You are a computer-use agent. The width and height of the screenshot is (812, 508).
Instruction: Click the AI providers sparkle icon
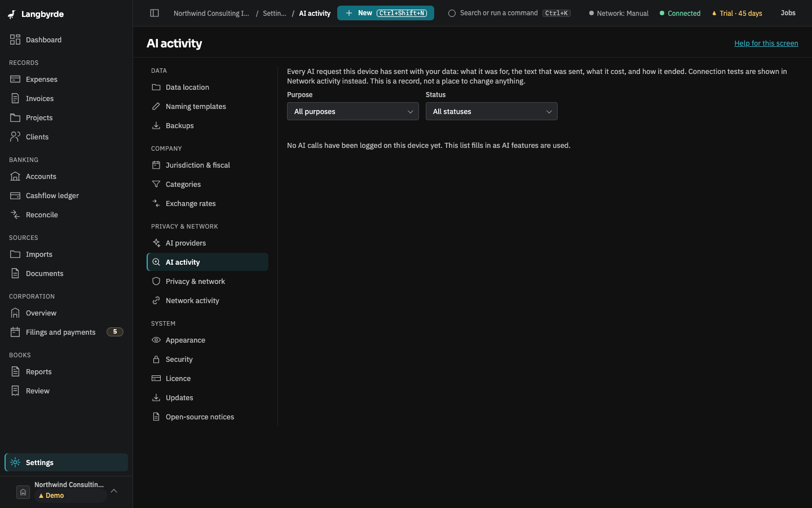tap(156, 243)
